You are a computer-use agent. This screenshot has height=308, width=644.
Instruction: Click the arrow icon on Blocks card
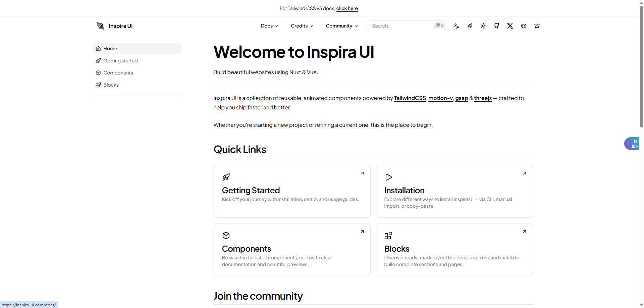525,232
